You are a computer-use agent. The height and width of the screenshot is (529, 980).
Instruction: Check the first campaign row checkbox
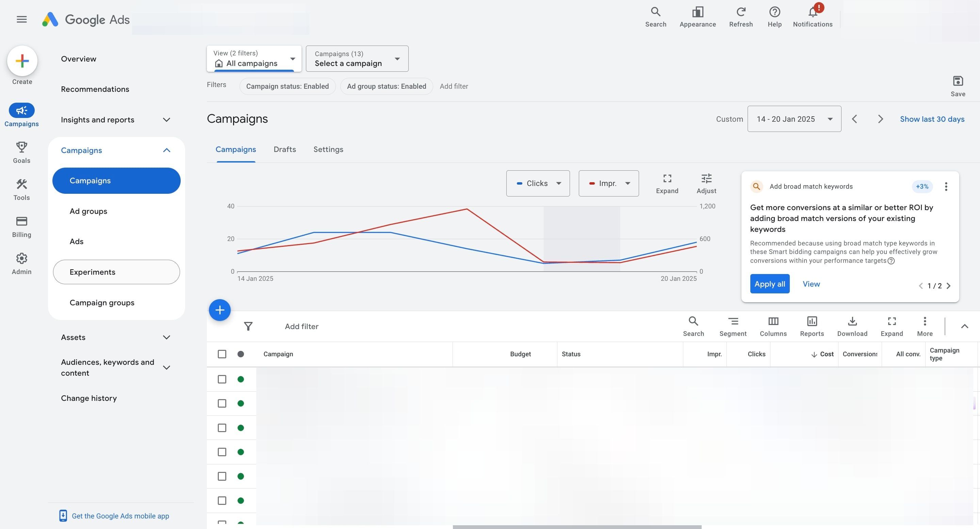point(222,379)
